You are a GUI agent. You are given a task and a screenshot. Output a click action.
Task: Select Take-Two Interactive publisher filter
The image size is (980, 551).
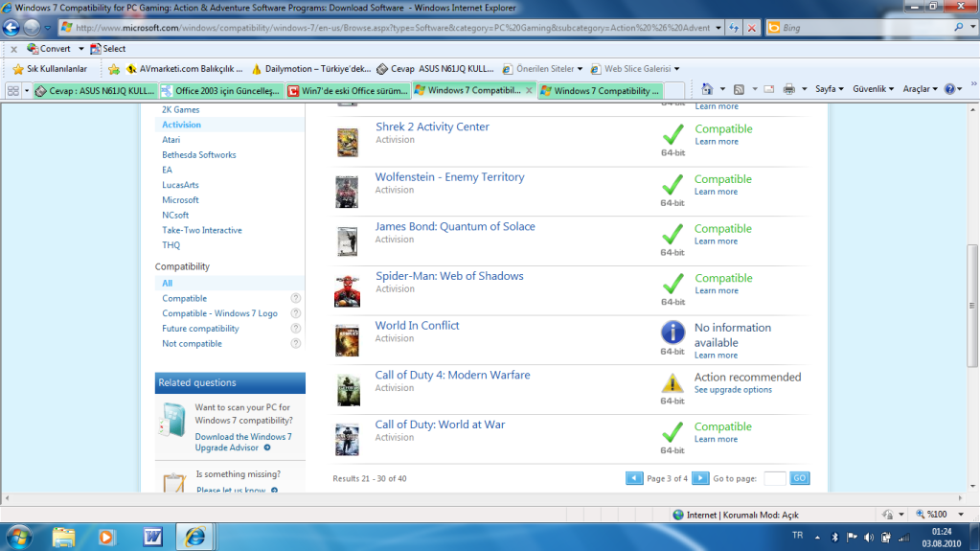[202, 230]
